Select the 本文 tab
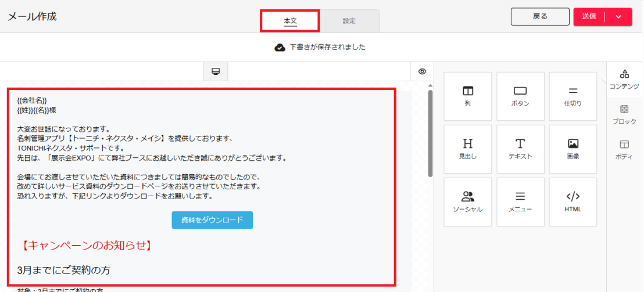The height and width of the screenshot is (292, 644). click(290, 21)
